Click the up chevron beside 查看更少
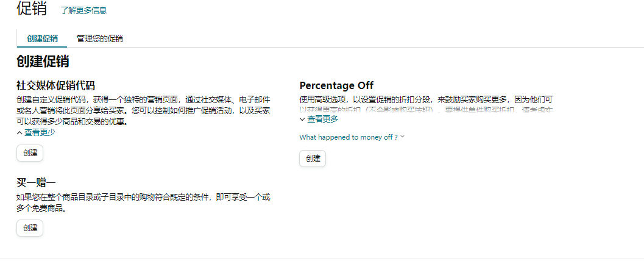 coord(19,132)
